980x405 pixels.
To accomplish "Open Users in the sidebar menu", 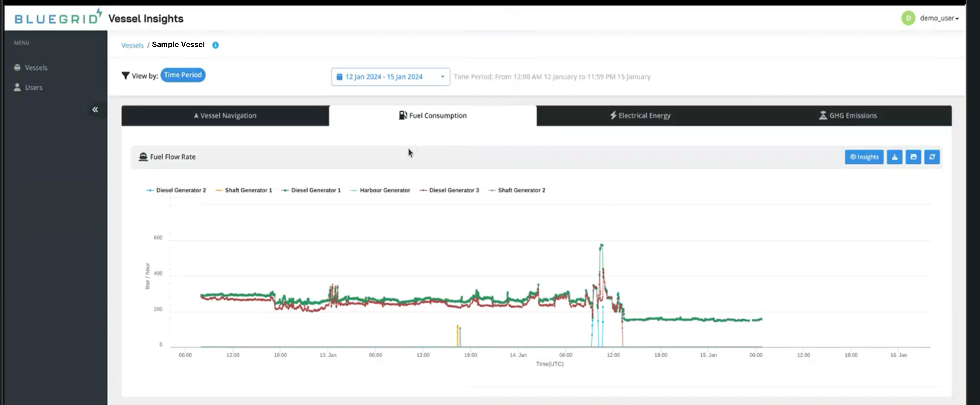I will click(x=34, y=87).
